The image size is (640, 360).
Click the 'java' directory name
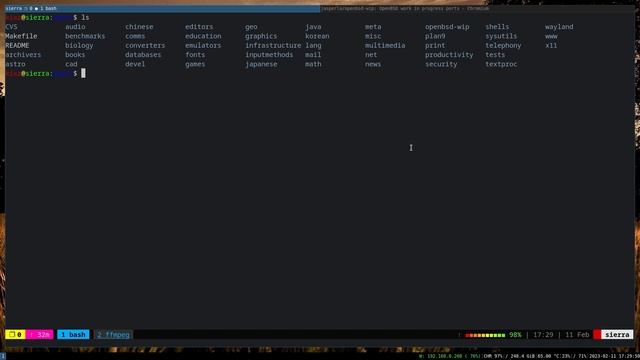pos(313,27)
